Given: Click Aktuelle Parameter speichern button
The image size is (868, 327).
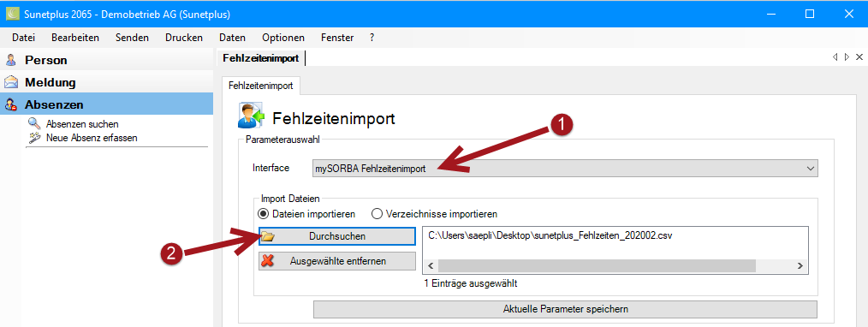Looking at the screenshot, I should tap(565, 309).
